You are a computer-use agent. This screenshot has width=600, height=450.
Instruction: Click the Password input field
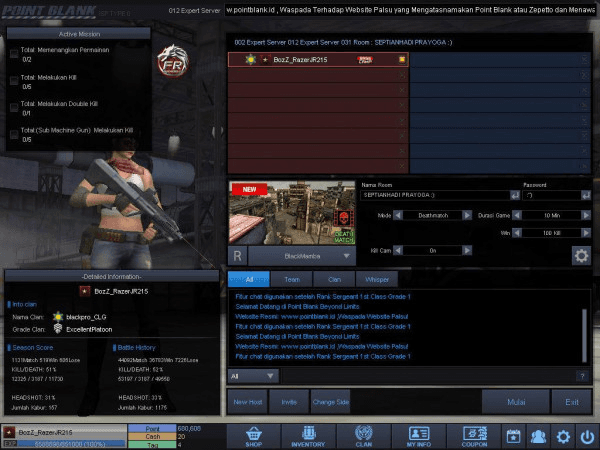[x=552, y=195]
